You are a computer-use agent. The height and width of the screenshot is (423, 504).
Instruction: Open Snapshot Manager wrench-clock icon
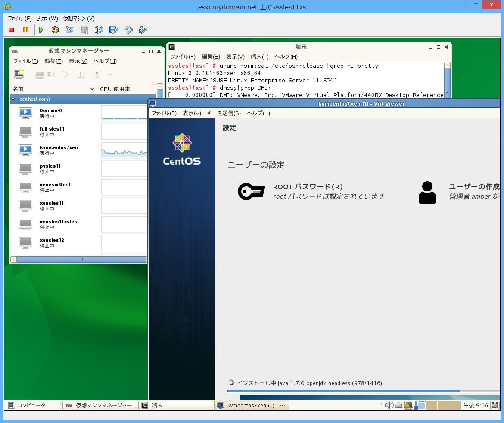tap(99, 30)
